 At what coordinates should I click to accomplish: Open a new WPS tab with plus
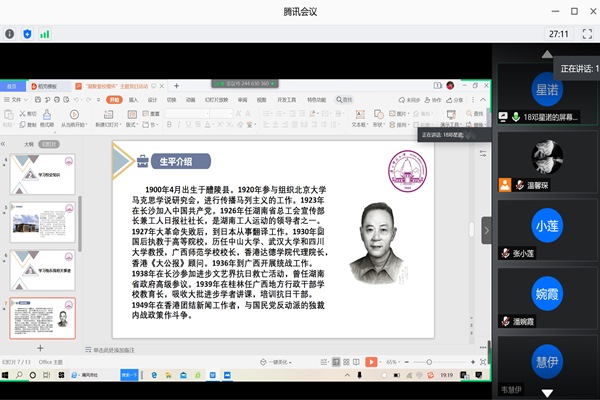pyautogui.click(x=176, y=86)
